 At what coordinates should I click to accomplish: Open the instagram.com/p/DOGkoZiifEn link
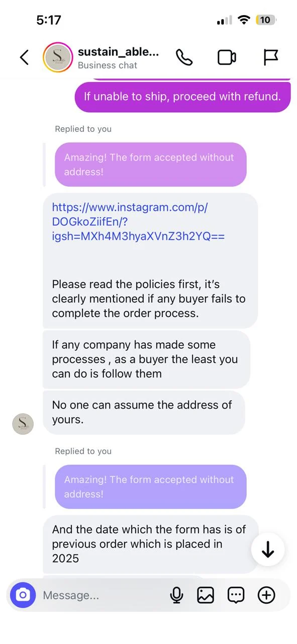[x=138, y=221]
